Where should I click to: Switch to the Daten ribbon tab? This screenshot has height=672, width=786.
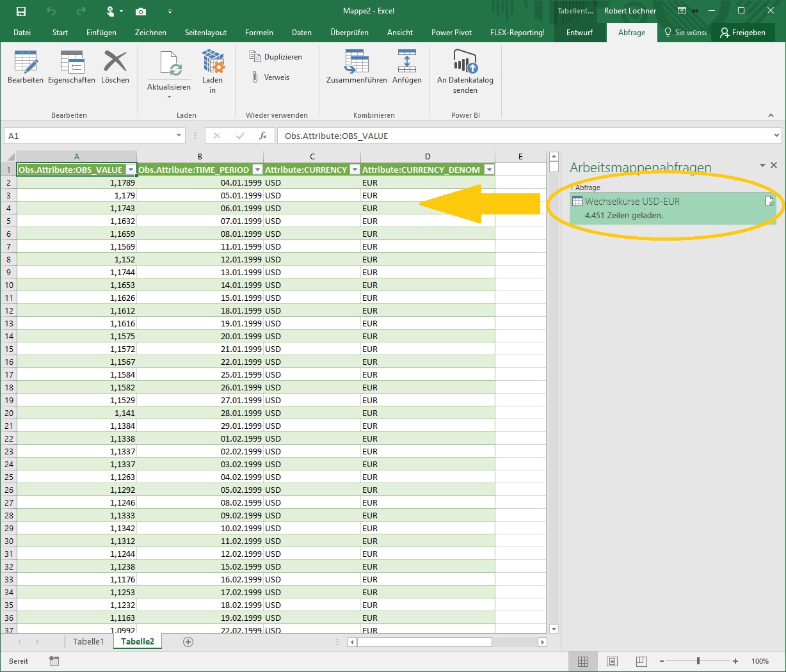coord(301,32)
